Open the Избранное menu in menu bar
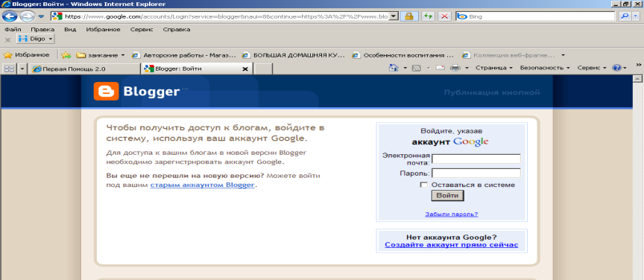 pos(103,30)
